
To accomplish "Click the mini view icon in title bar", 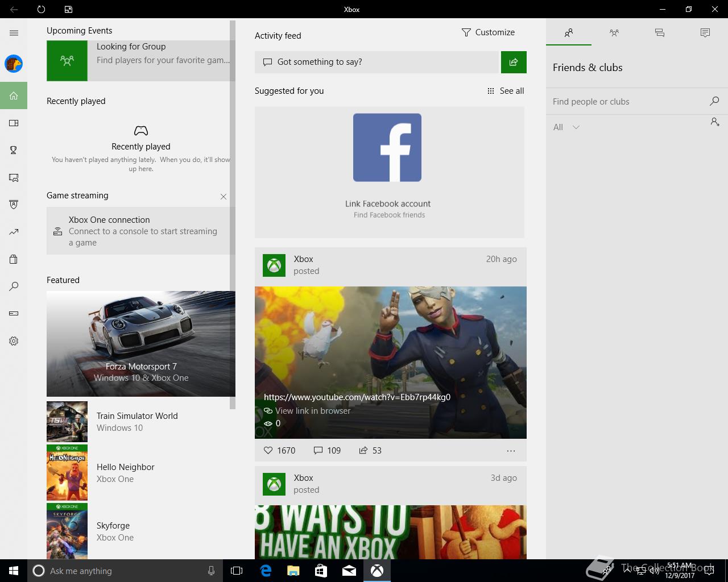I will [x=68, y=9].
